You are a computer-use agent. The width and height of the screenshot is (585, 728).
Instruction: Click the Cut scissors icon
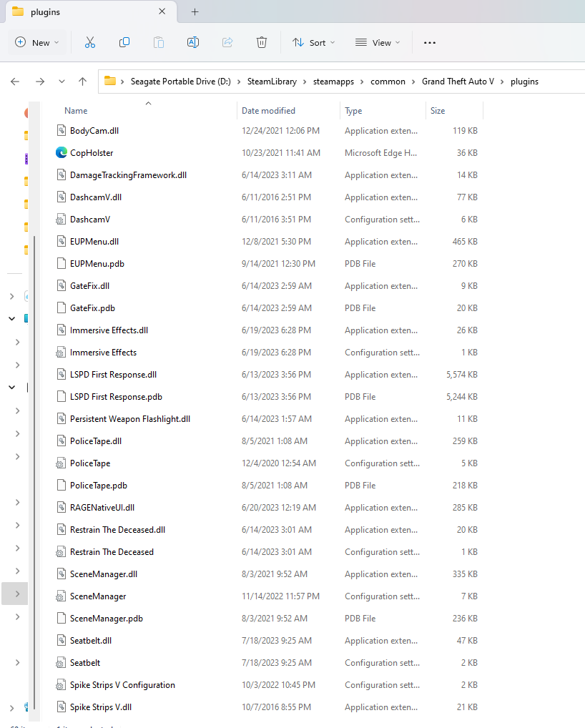(x=90, y=43)
